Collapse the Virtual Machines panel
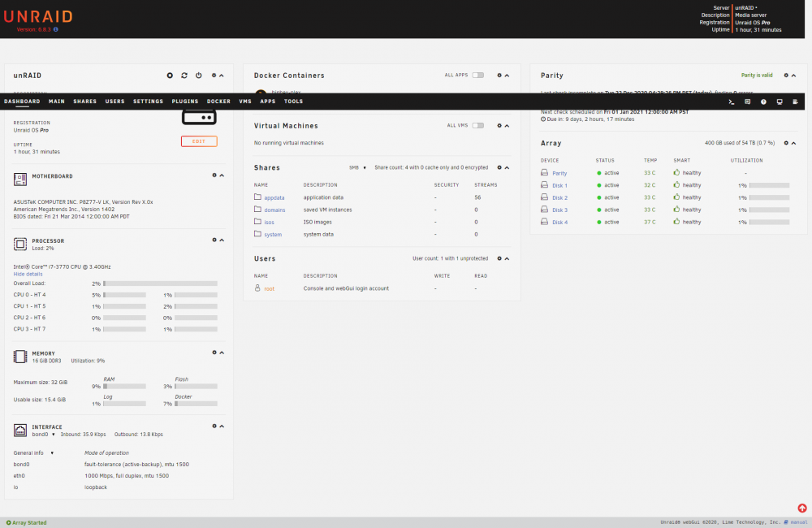Image resolution: width=812 pixels, height=528 pixels. coord(507,126)
